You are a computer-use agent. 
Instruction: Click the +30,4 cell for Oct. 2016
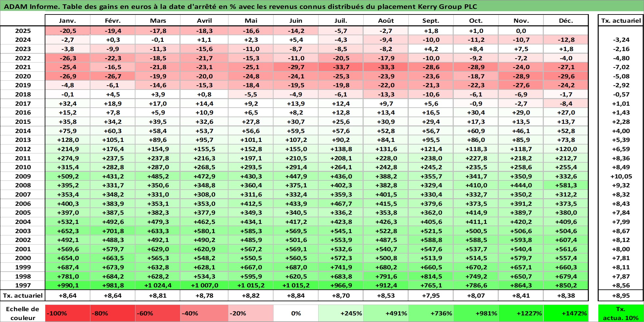click(x=476, y=112)
